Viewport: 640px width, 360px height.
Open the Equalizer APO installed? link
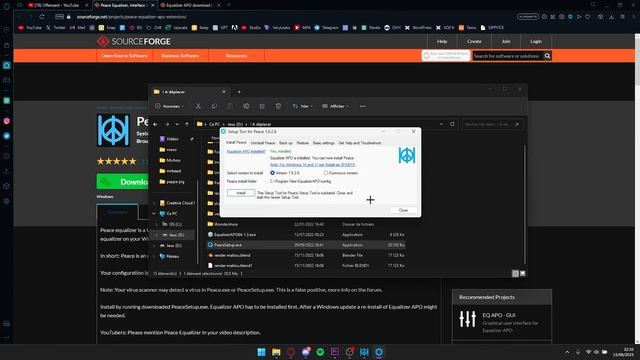pos(246,151)
